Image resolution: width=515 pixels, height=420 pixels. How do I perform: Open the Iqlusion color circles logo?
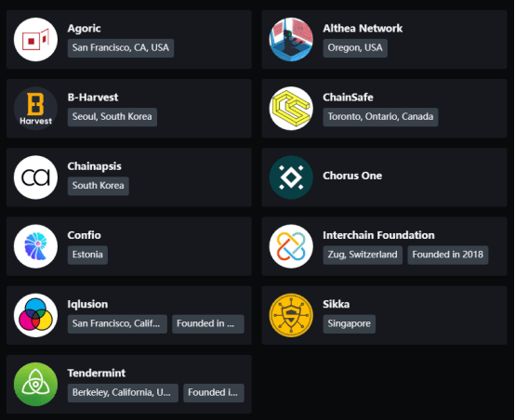click(36, 315)
